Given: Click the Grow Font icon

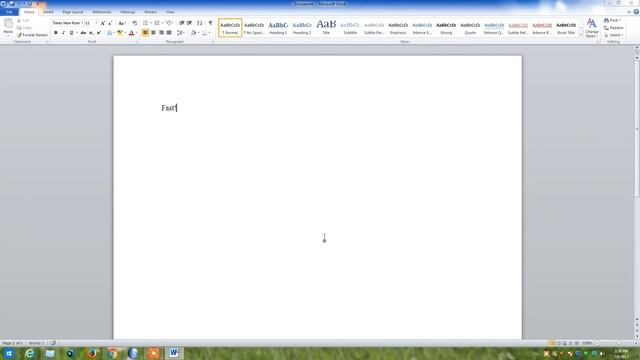Looking at the screenshot, I should click(102, 23).
